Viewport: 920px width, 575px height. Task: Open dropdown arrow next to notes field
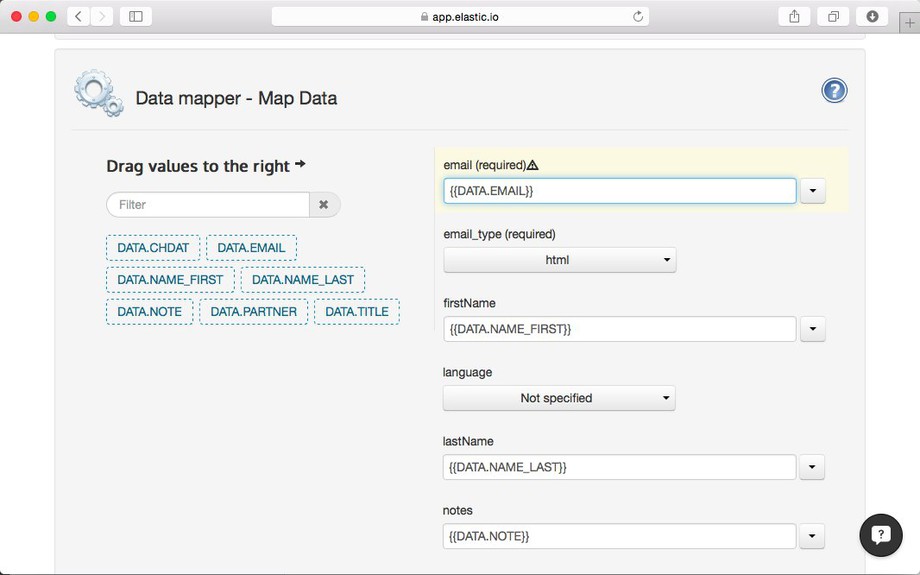[x=812, y=536]
